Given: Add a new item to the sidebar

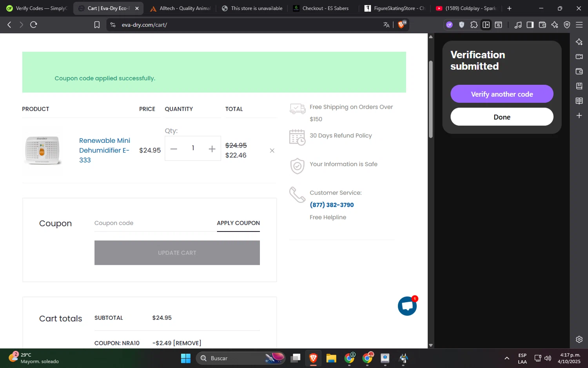Looking at the screenshot, I should click(579, 115).
